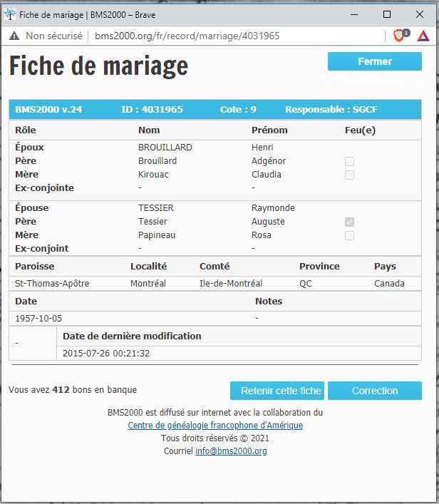Click the Ex-conjointe row label
Screen dimensions: 439x504
coord(45,187)
